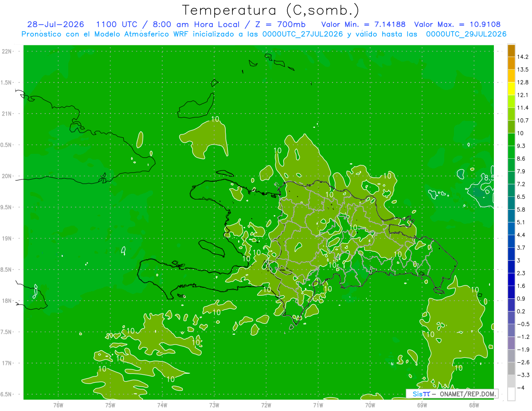Image resolution: width=532 pixels, height=411 pixels.
Task: Click the "2.3" color scale label
Action: [x=522, y=273]
